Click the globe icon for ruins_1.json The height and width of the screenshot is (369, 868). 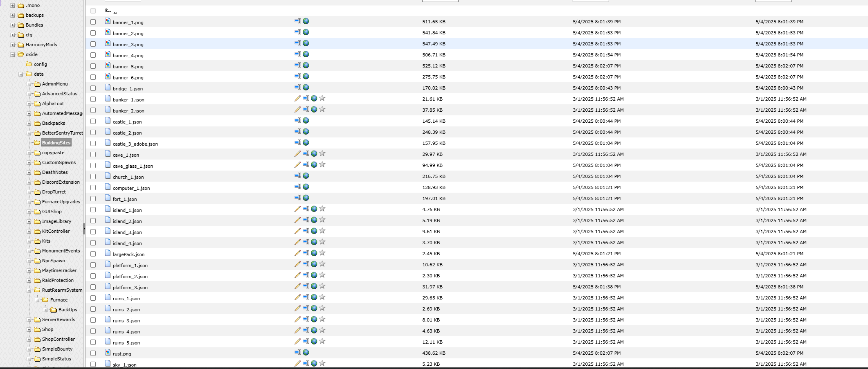314,297
